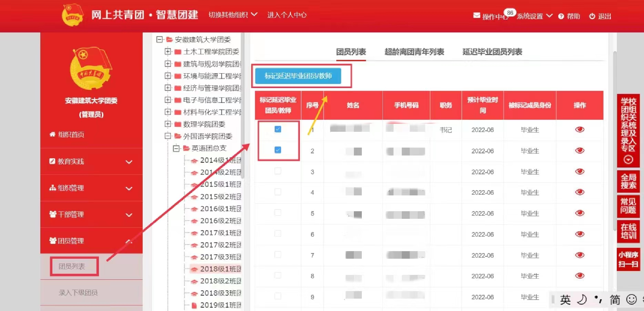Tick the checkbox for member row 4
644x311 pixels.
(278, 192)
